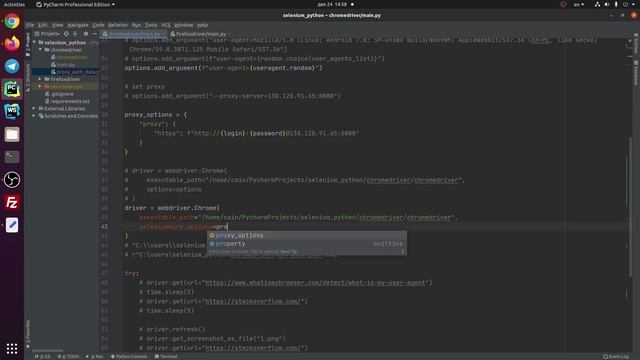Open Google Chrome from the dock

pyautogui.click(x=12, y=21)
